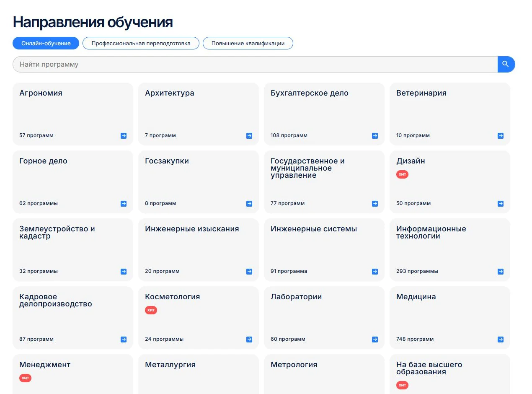The height and width of the screenshot is (394, 532).
Task: Click the '91 программа' count text
Action: tap(289, 271)
